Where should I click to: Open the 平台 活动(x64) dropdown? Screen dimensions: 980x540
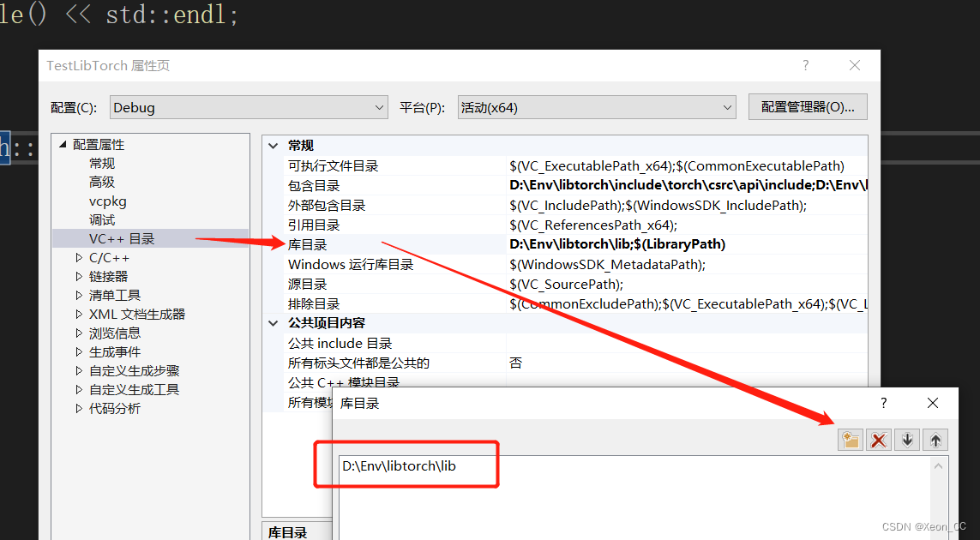pyautogui.click(x=597, y=107)
